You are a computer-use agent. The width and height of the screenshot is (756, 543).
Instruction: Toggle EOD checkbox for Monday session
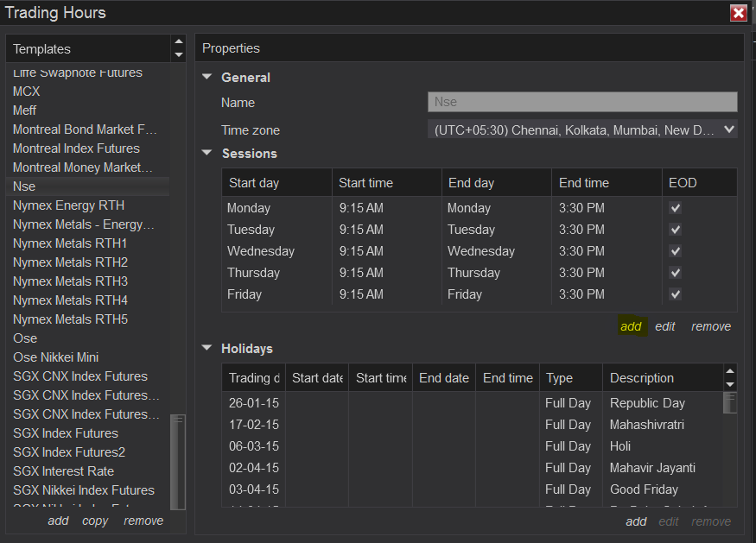(676, 208)
